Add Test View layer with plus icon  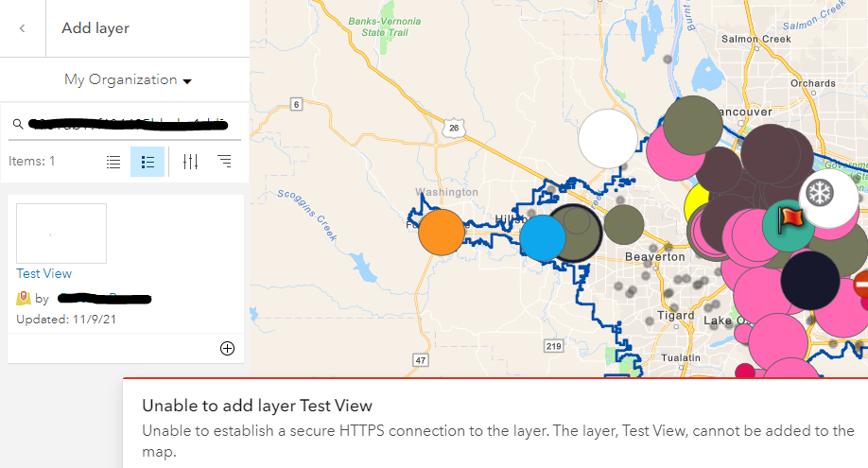[x=227, y=348]
